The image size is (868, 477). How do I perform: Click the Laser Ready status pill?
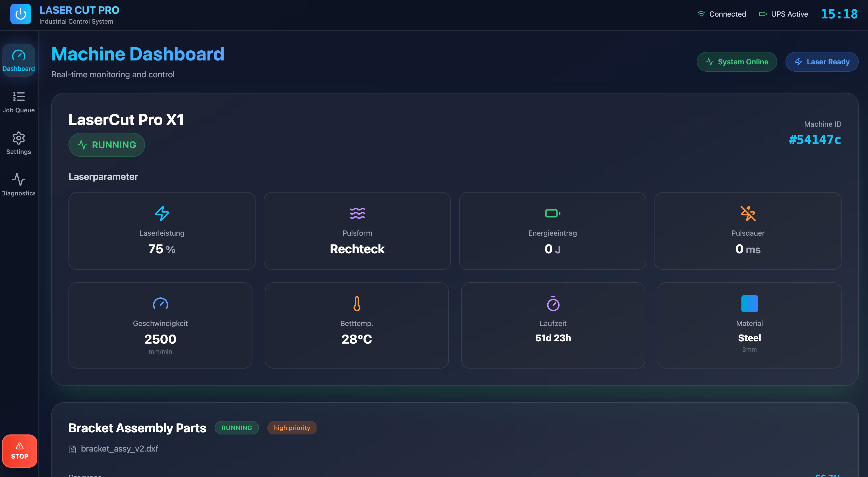pyautogui.click(x=822, y=62)
